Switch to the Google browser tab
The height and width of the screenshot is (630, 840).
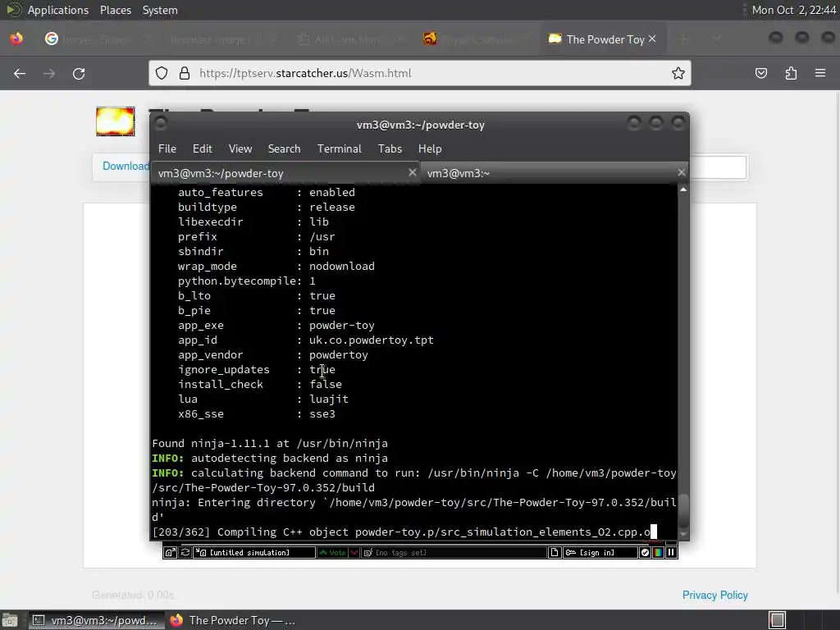97,39
